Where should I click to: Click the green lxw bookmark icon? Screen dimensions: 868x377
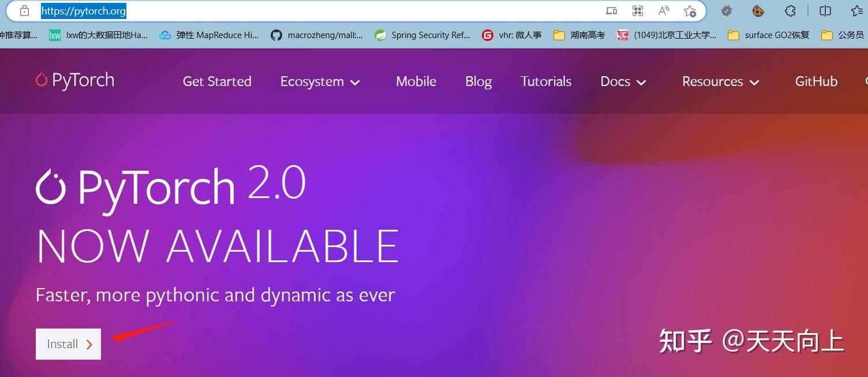(x=55, y=35)
